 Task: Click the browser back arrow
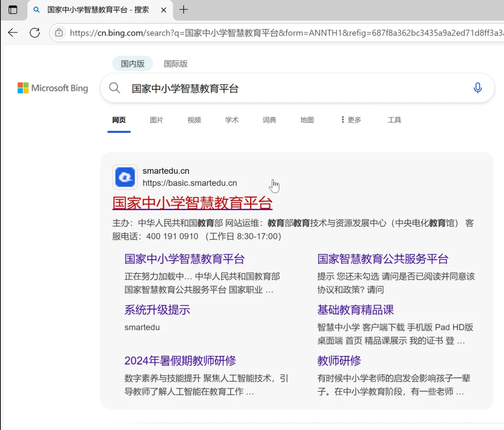tap(12, 33)
